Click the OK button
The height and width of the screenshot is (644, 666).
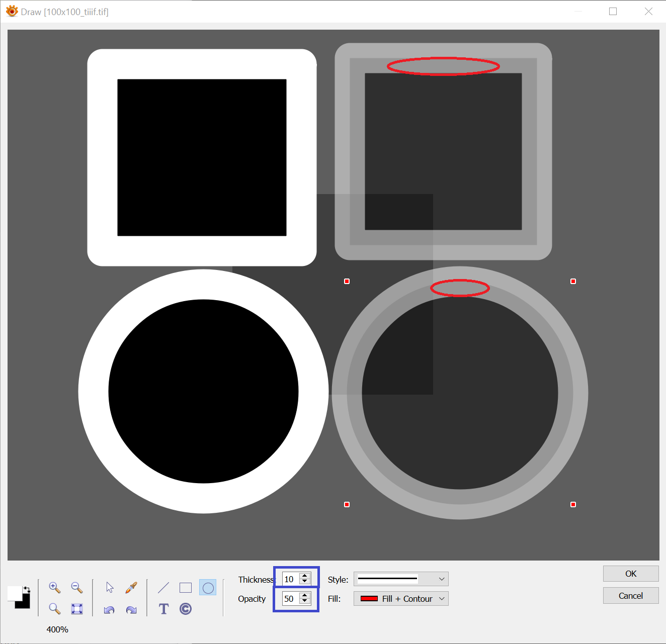click(x=631, y=574)
